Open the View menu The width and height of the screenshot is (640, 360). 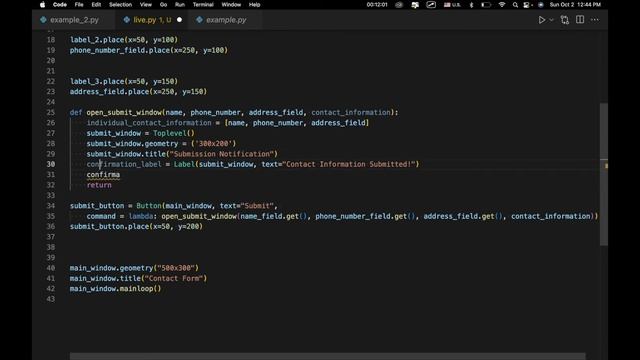146,4
